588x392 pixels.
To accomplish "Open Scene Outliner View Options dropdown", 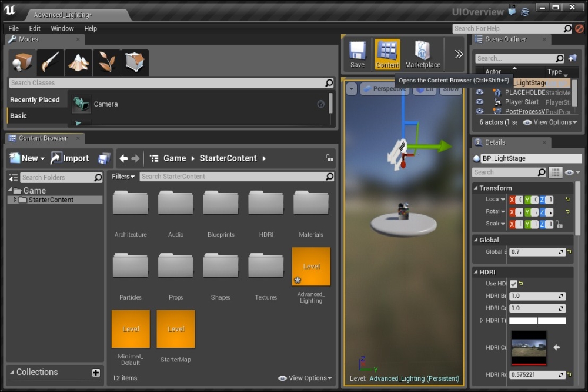I will 550,122.
